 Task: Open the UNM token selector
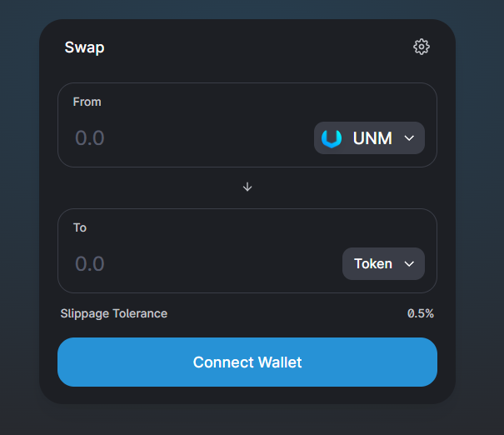[x=369, y=138]
